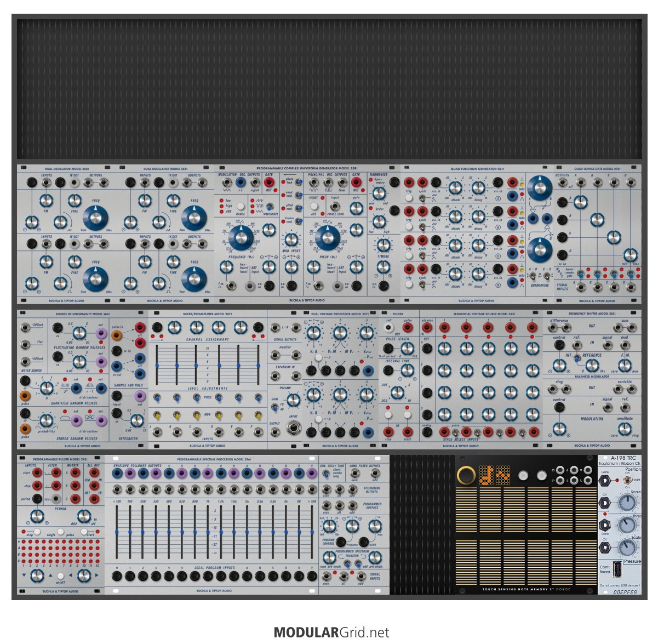
Task: Flip the ENV. DECAY TIME switch
Action: click(x=327, y=473)
